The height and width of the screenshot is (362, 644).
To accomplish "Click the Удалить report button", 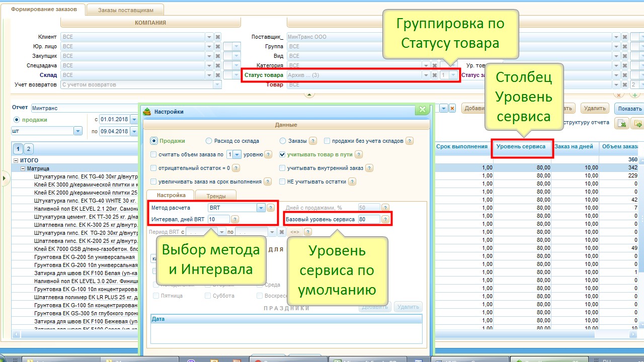I will 594,108.
